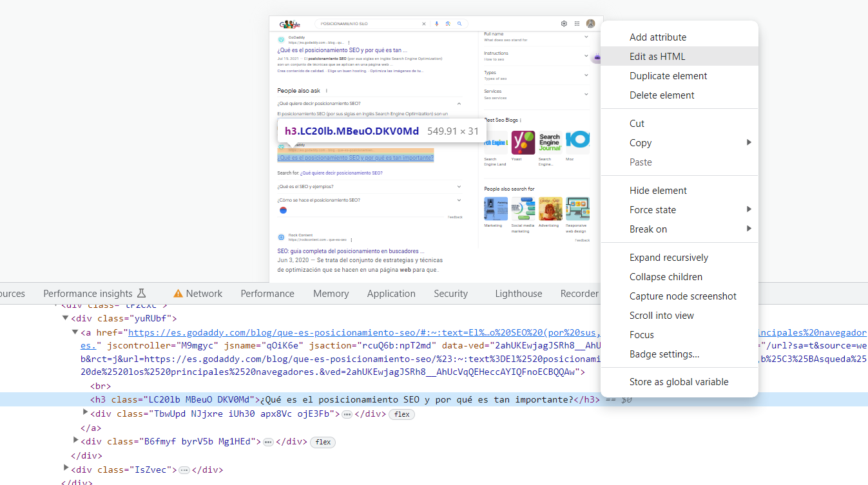Screen dimensions: 868x485
Task: Click the godaddy href URL in DOM tree
Action: (365, 332)
